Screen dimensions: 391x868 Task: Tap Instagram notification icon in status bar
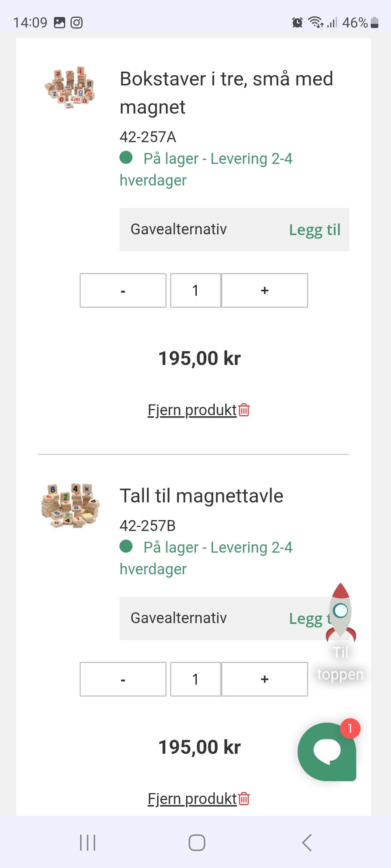tap(77, 22)
